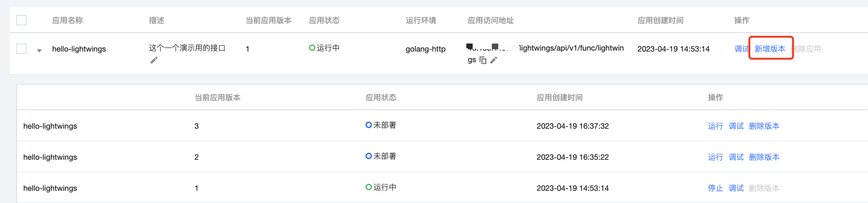Delete version 3 with 删除版本

764,126
